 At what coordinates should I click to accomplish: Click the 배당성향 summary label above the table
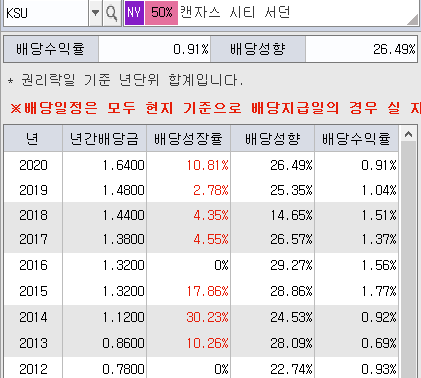click(x=258, y=49)
